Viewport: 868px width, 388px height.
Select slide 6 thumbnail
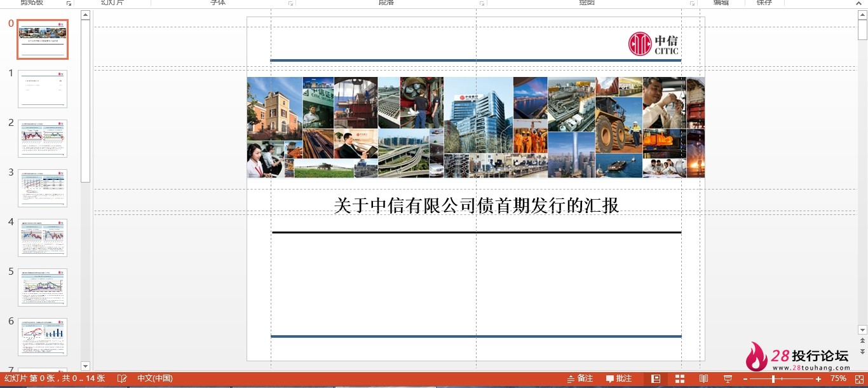(x=43, y=337)
